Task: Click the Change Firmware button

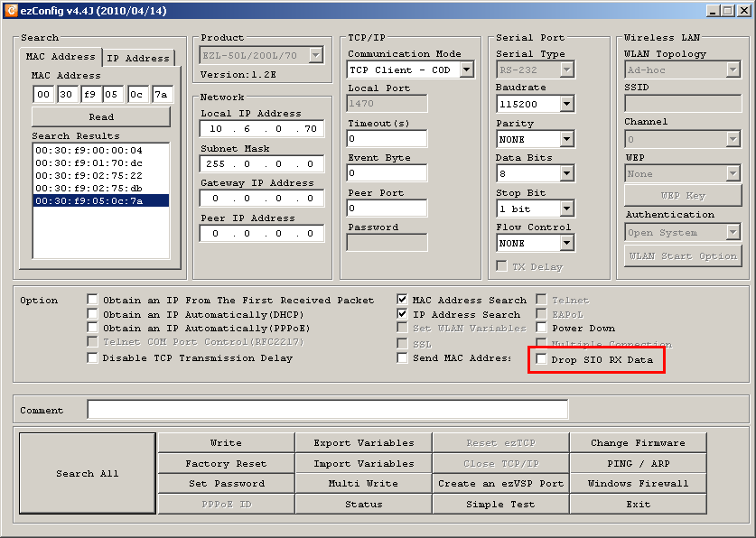Action: pyautogui.click(x=639, y=442)
